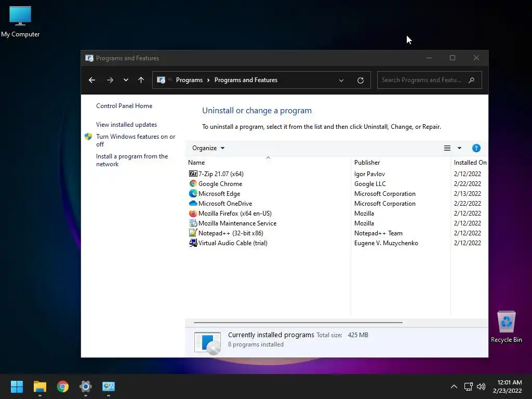Expand the Programs breadcrumb separator arrow
532x399 pixels.
(208, 80)
